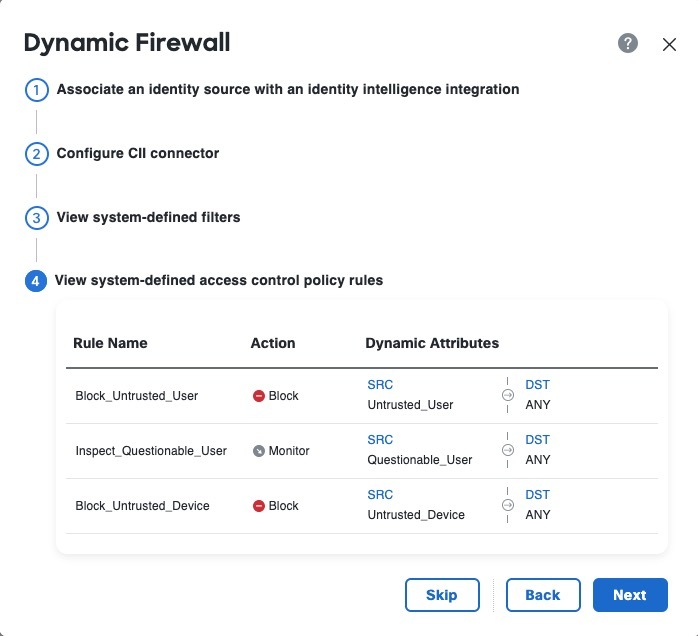This screenshot has width=698, height=636.
Task: Go to step 1 circle indicator
Action: 36,90
